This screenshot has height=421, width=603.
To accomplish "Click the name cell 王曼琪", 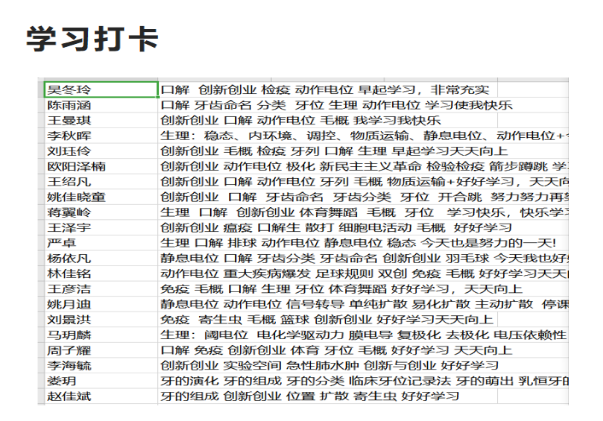I will click(x=100, y=120).
